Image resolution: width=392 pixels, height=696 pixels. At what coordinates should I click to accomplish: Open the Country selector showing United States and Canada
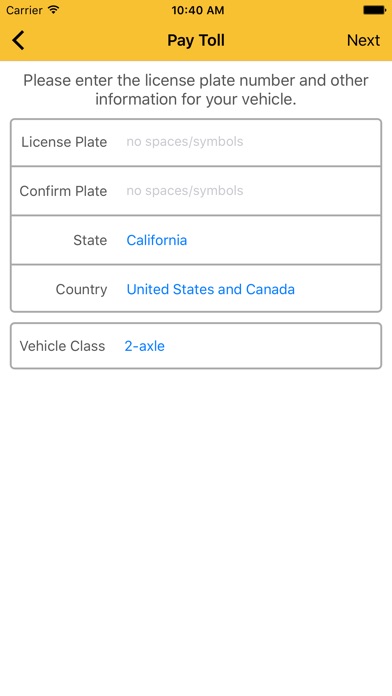click(196, 289)
